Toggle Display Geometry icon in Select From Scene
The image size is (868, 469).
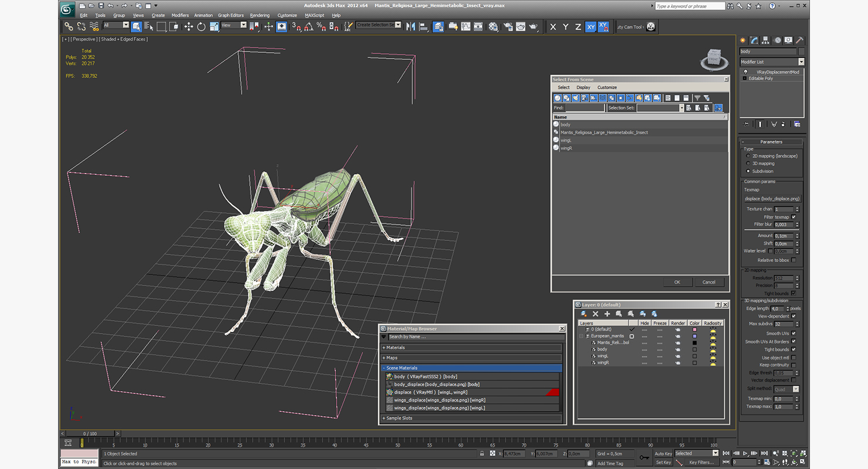[x=558, y=98]
